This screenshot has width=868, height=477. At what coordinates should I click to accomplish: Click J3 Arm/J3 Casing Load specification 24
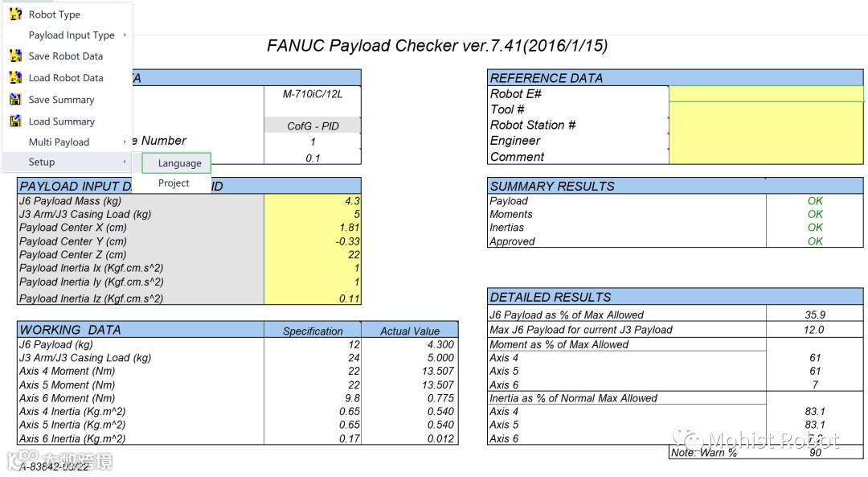click(x=313, y=357)
